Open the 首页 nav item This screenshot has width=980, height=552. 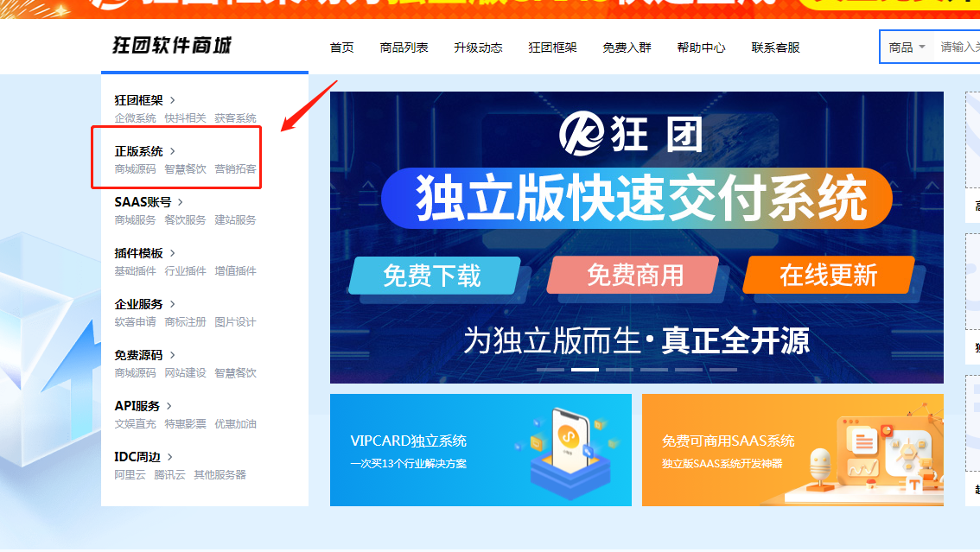342,48
